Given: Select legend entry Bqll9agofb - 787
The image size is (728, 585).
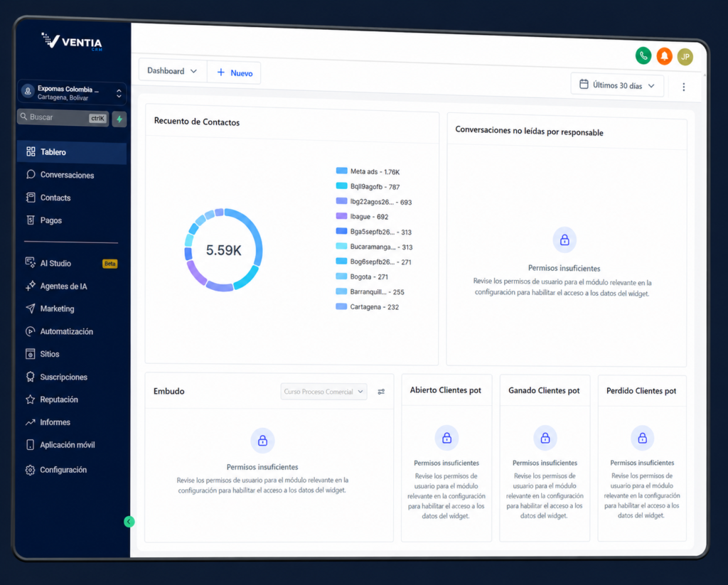Looking at the screenshot, I should [x=368, y=187].
